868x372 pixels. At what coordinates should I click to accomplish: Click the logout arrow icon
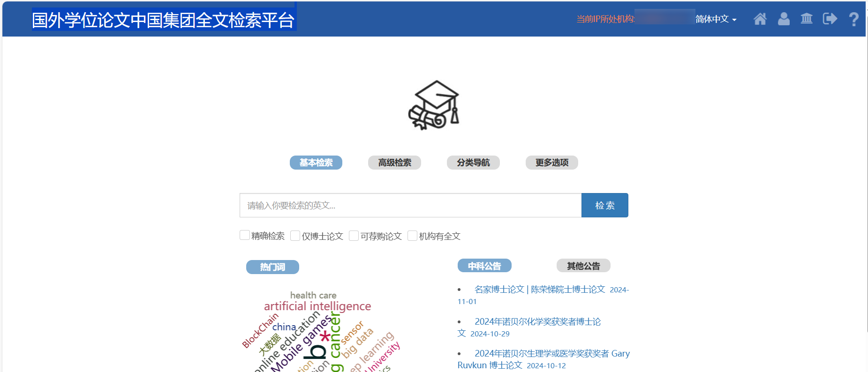click(x=830, y=19)
